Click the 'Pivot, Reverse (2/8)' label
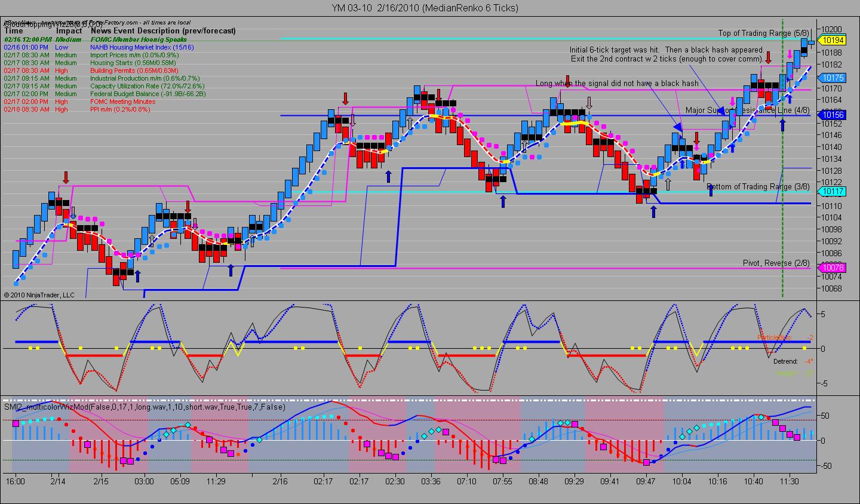The height and width of the screenshot is (504, 860). (x=776, y=263)
